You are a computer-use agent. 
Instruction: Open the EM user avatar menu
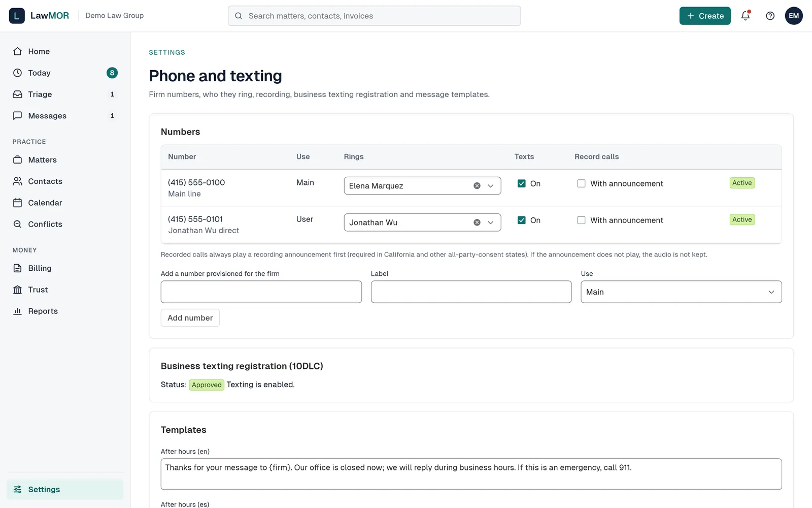coord(794,16)
